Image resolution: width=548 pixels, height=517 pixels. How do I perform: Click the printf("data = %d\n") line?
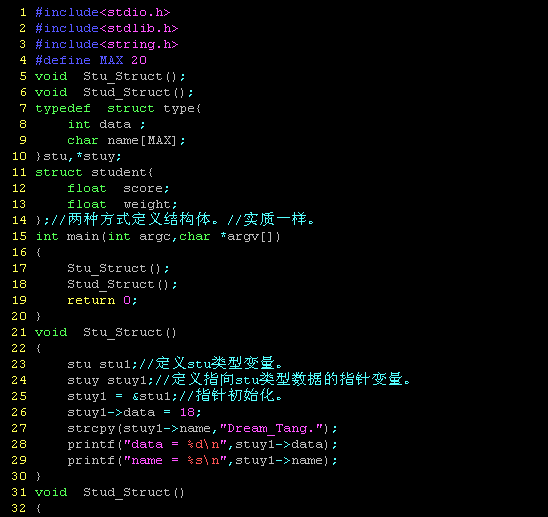pyautogui.click(x=202, y=445)
